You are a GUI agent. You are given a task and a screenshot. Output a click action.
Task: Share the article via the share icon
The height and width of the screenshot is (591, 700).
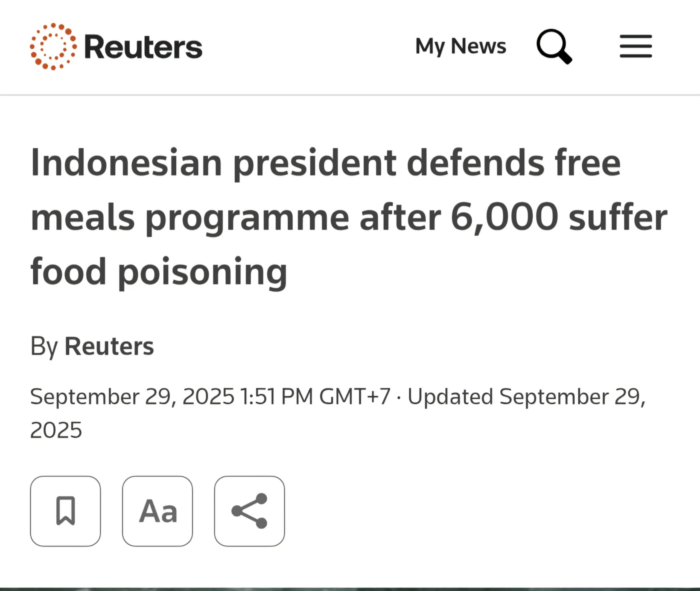[249, 511]
